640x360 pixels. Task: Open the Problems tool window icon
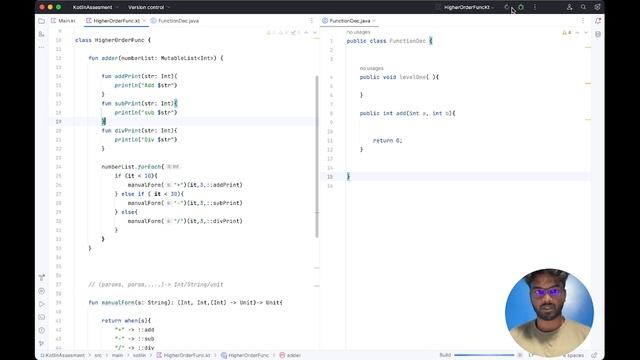pyautogui.click(x=42, y=330)
